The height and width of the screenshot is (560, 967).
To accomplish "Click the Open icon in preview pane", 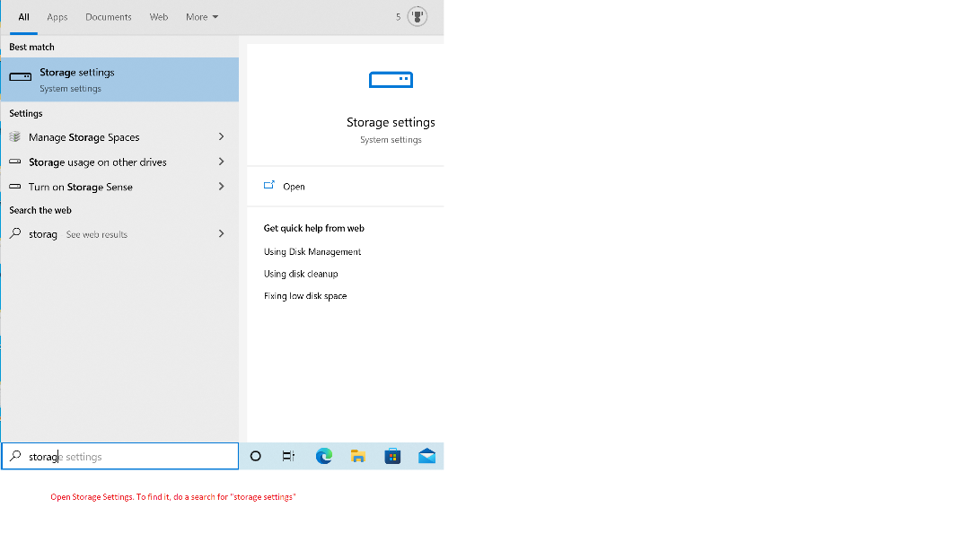I will pos(268,186).
